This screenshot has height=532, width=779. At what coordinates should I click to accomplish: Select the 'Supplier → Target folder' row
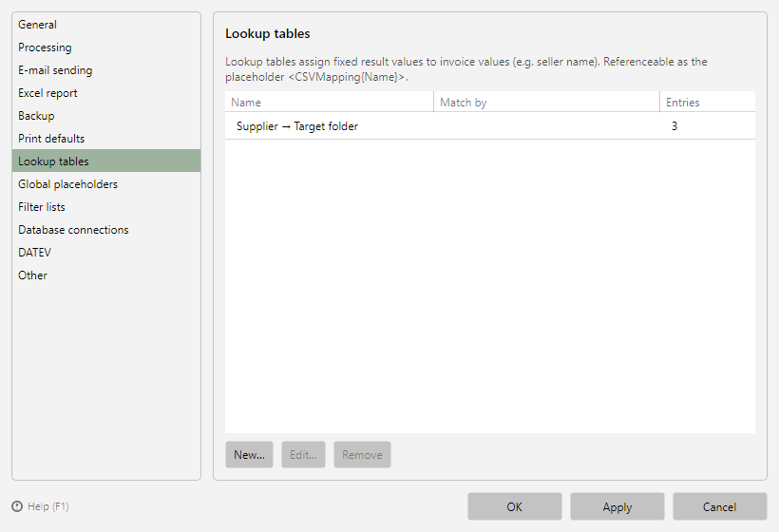pos(490,126)
